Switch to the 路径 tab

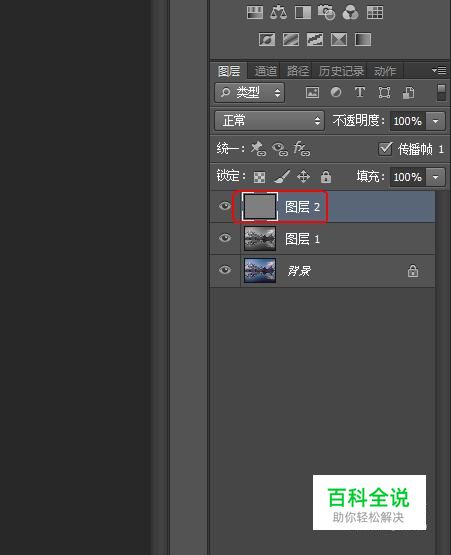click(298, 71)
